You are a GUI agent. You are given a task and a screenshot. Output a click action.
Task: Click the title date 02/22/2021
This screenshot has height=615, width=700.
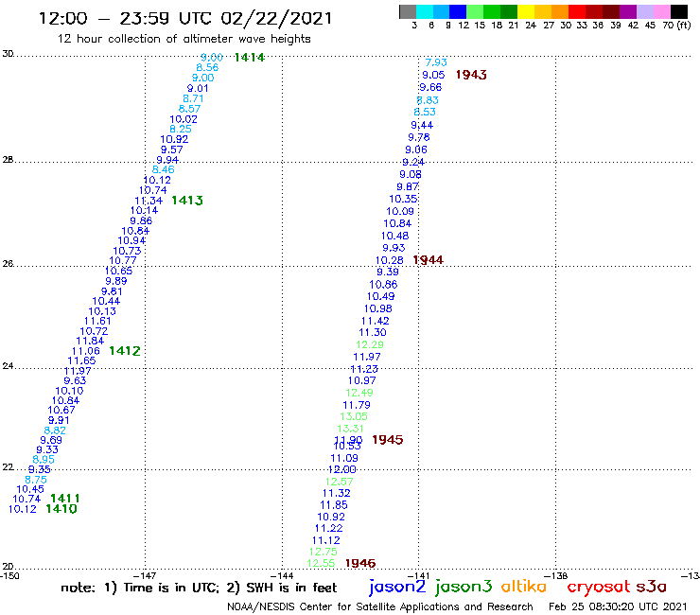pyautogui.click(x=276, y=19)
